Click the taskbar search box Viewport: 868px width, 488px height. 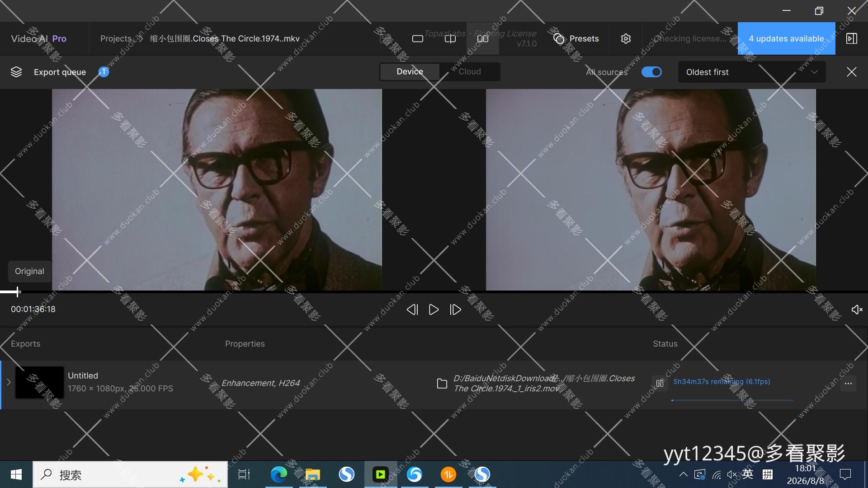pyautogui.click(x=130, y=474)
